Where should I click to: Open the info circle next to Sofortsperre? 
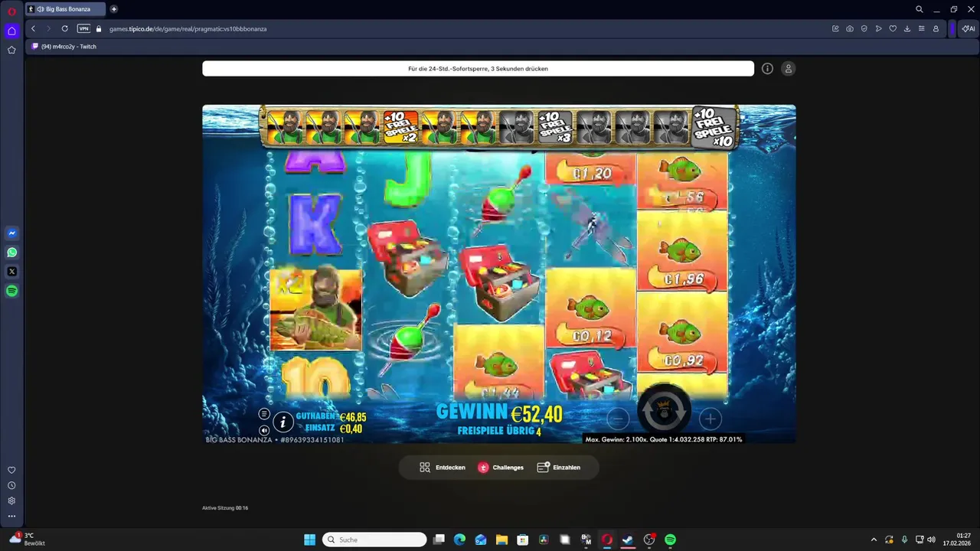tap(767, 69)
